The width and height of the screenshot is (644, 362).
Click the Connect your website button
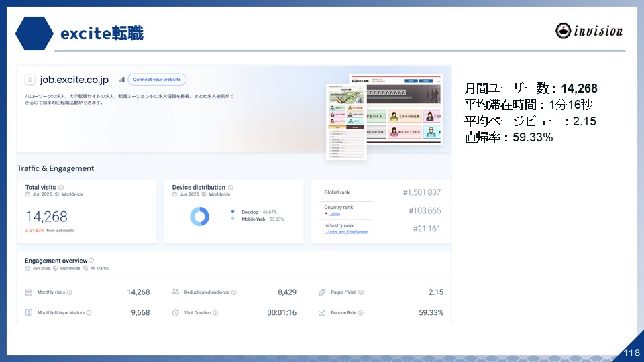click(x=157, y=80)
